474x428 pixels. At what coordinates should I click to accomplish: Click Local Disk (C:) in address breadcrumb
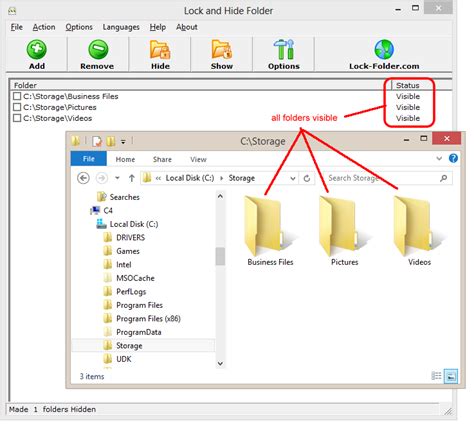(x=190, y=178)
